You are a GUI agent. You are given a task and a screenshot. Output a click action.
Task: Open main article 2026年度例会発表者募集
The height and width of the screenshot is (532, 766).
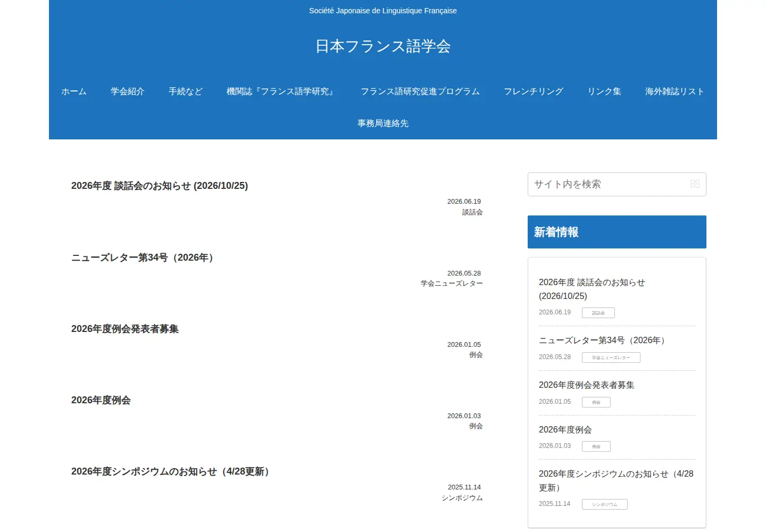125,329
